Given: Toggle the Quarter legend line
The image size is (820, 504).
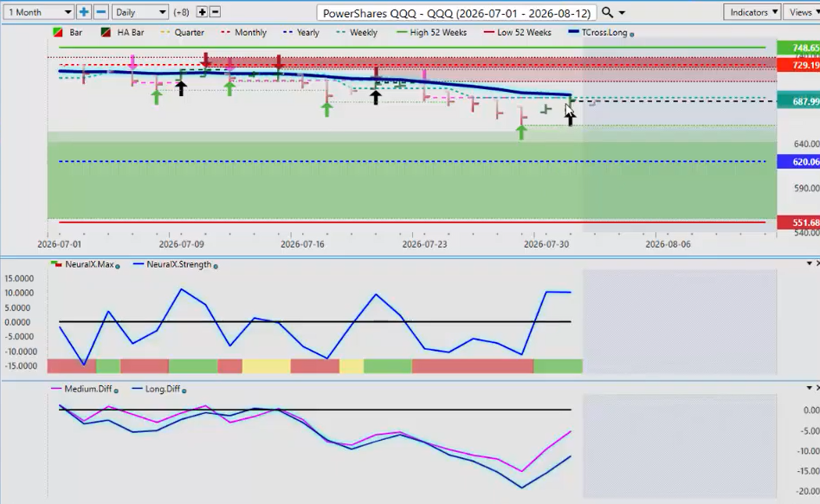Looking at the screenshot, I should pos(182,32).
